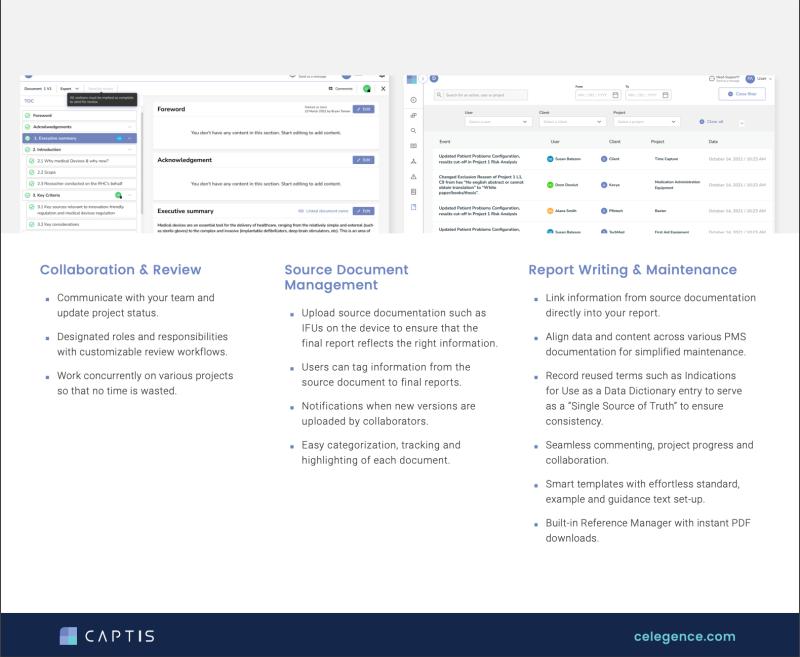Open the Linked document name link

pyautogui.click(x=323, y=211)
